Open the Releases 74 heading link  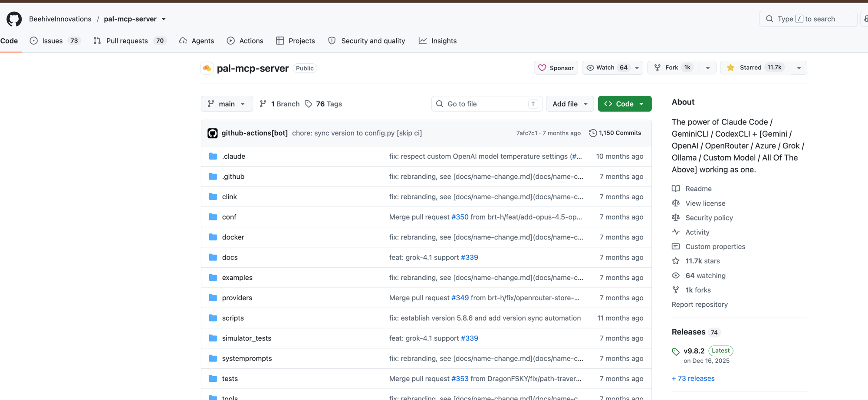(696, 332)
